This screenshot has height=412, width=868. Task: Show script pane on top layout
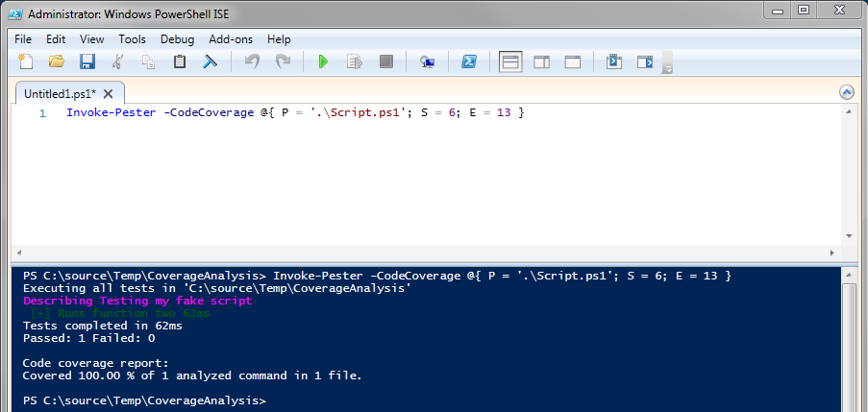coord(510,62)
